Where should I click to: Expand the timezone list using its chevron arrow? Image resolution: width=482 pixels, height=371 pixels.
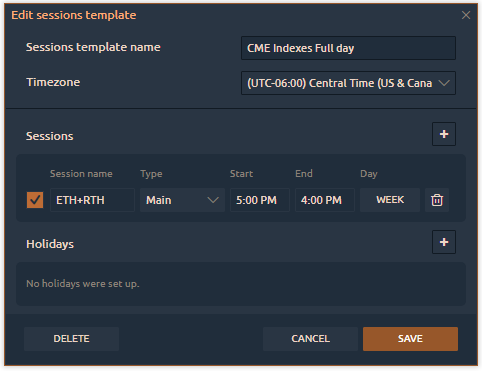pyautogui.click(x=444, y=83)
